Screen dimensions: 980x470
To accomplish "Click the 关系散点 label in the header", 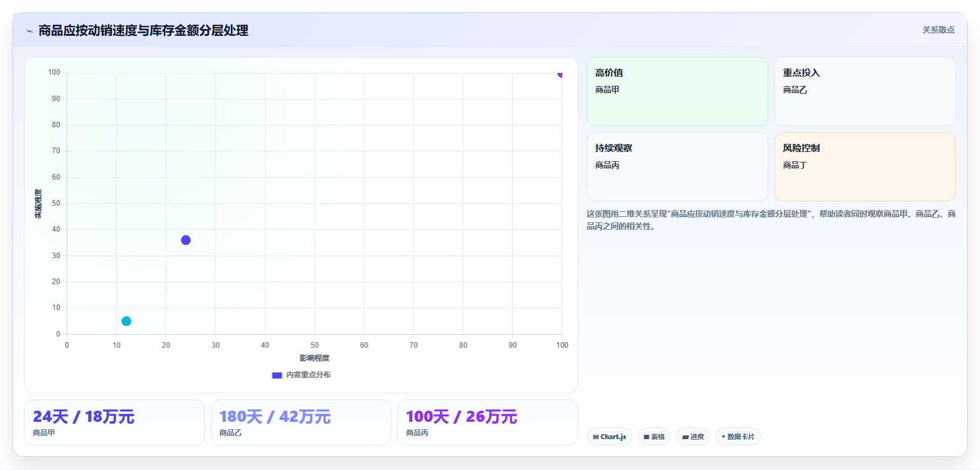I will click(938, 30).
